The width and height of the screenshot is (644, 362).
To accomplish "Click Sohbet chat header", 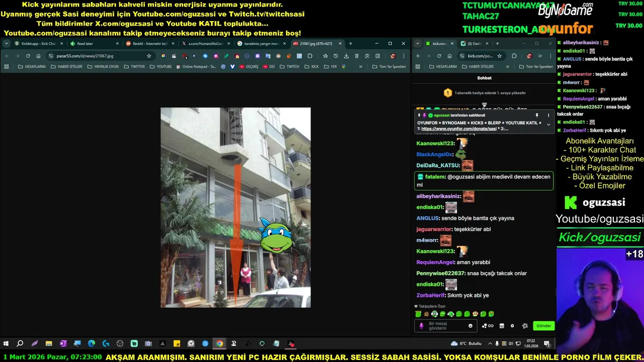I will [x=484, y=78].
